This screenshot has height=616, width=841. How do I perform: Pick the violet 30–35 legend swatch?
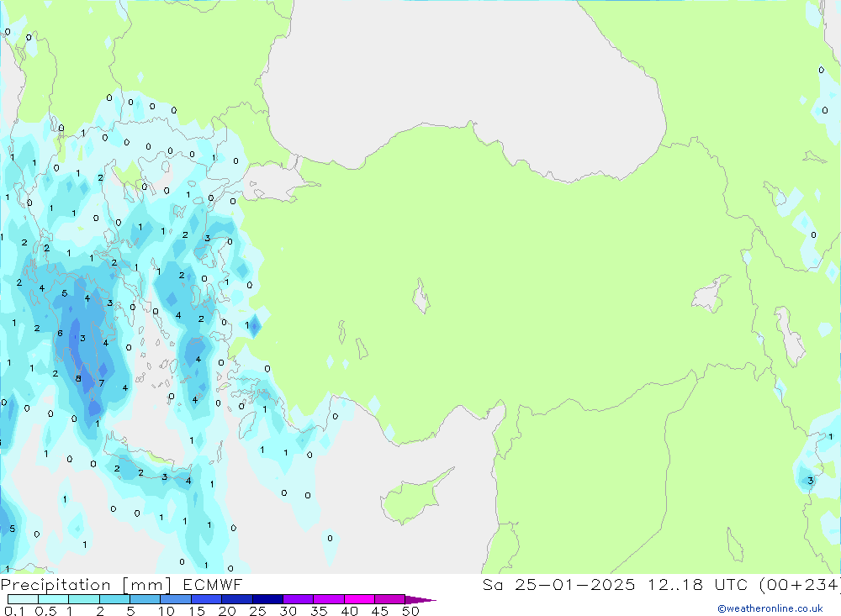pyautogui.click(x=298, y=600)
